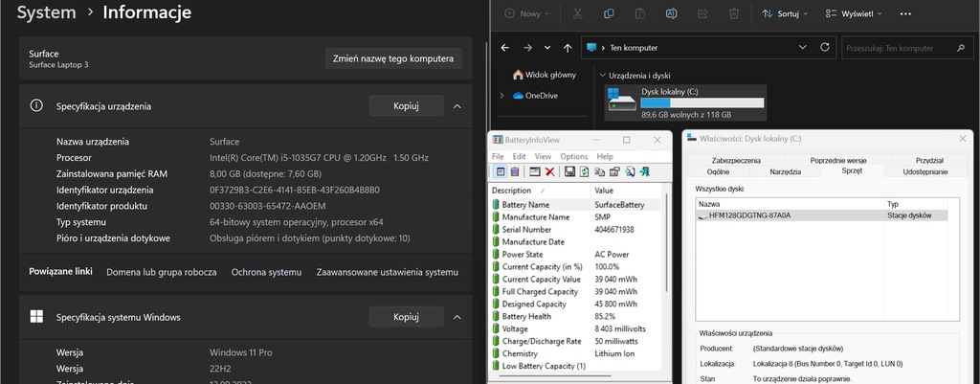The width and height of the screenshot is (980, 384).
Task: Click the magnifier icon in Explorer search
Action: tap(961, 48)
